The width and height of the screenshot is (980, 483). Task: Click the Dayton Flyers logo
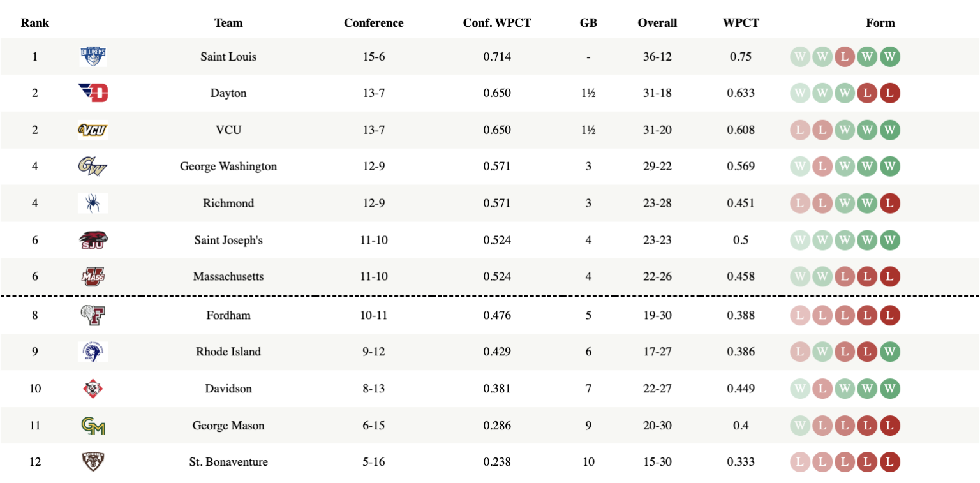pyautogui.click(x=93, y=93)
